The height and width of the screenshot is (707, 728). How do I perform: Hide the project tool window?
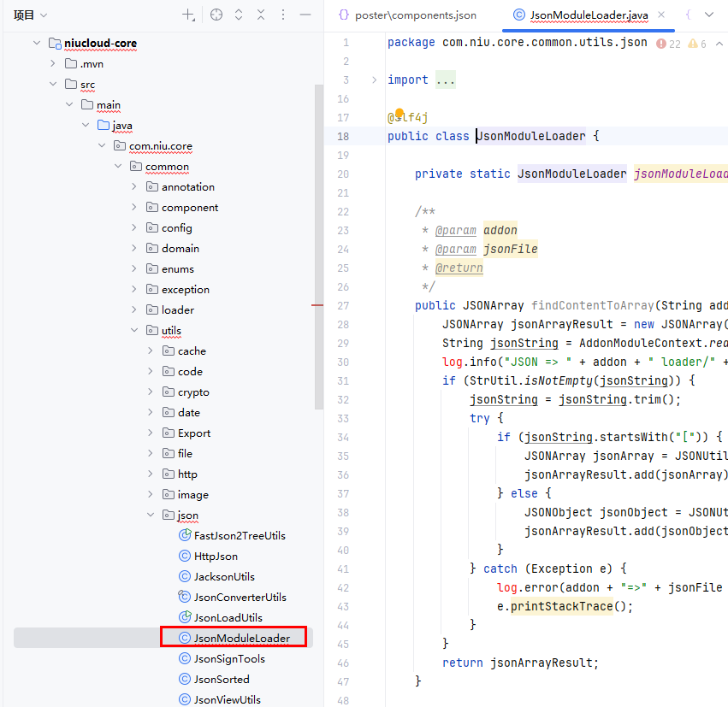click(x=305, y=15)
